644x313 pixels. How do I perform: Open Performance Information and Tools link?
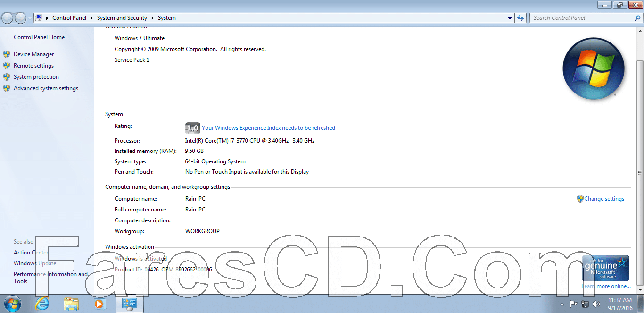(x=50, y=278)
